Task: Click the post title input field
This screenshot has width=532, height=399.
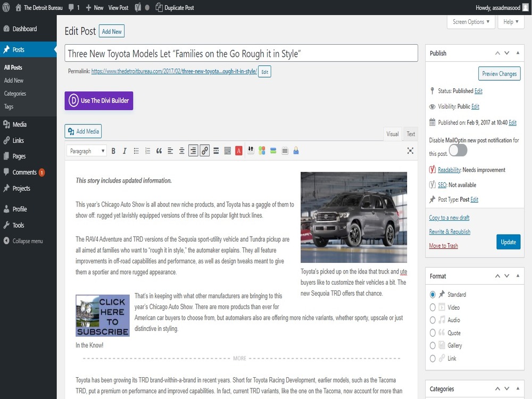Action: 241,53
